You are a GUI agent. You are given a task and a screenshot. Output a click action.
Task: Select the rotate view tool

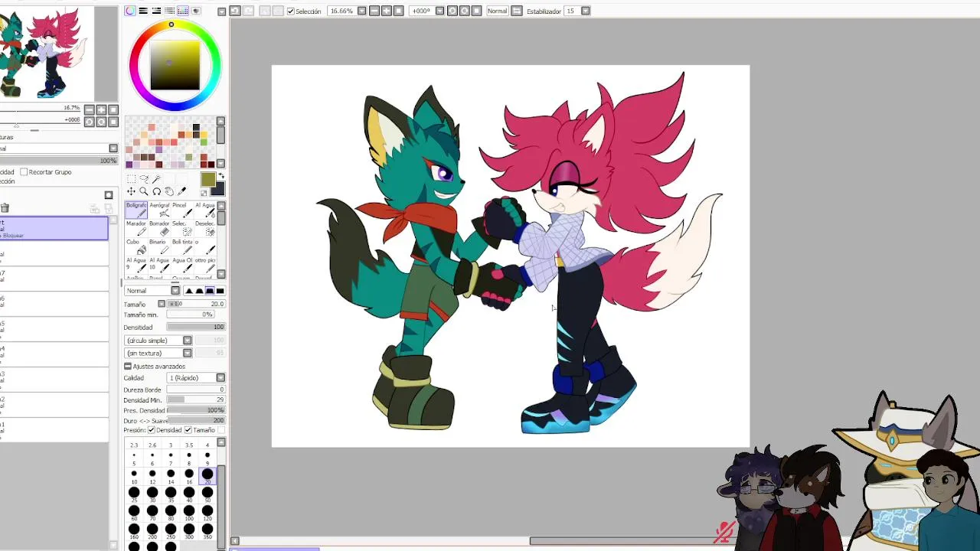(156, 191)
